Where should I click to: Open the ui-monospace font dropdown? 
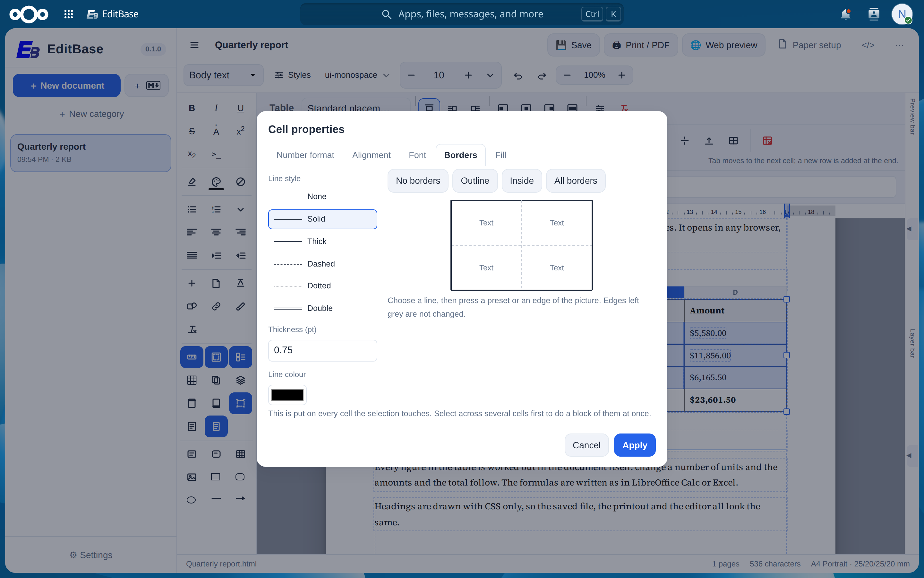point(357,75)
